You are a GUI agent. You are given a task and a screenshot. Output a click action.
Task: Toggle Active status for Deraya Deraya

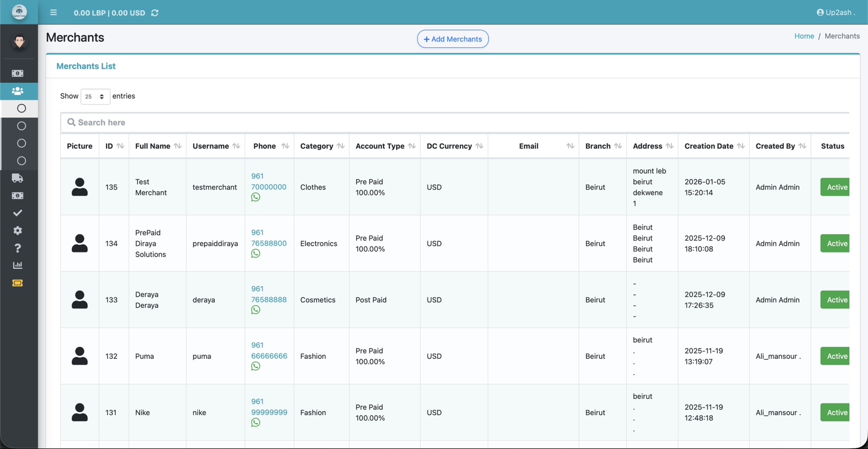[x=836, y=300]
